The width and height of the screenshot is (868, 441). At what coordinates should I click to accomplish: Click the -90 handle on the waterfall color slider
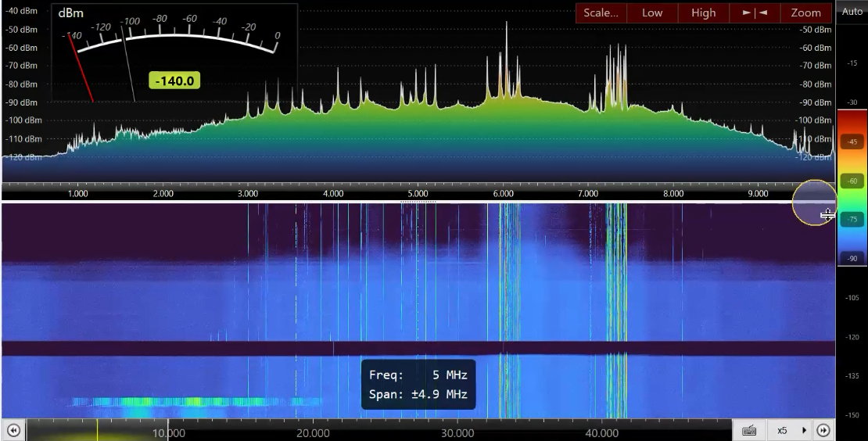pyautogui.click(x=852, y=258)
